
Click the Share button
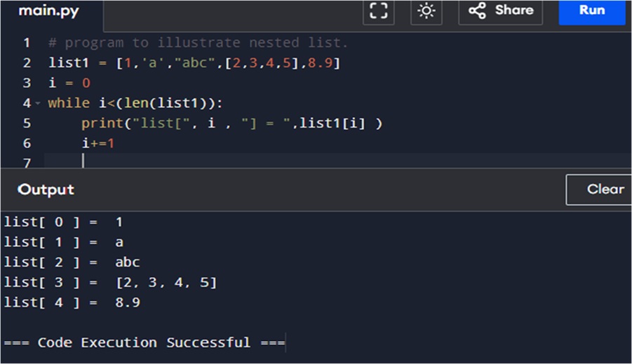[x=500, y=11]
